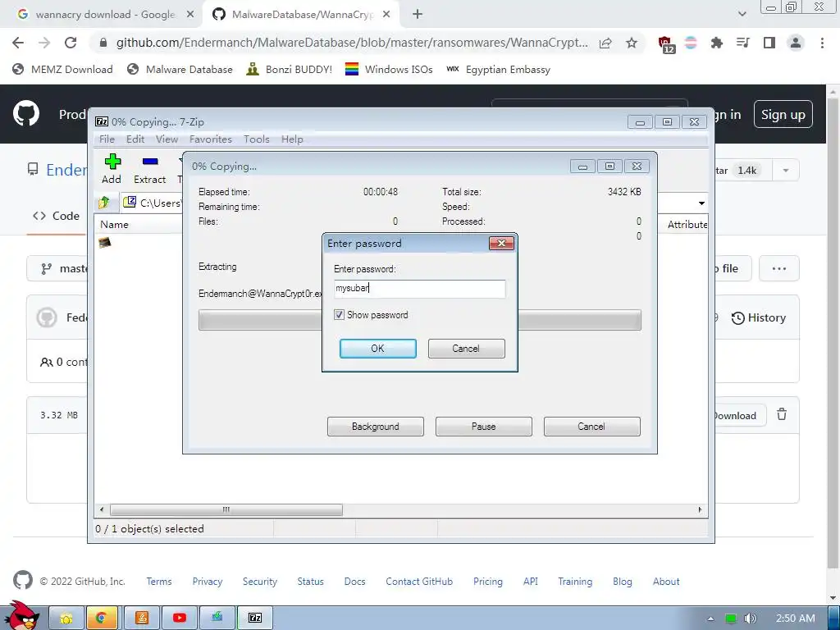Screen dimensions: 840x630
Task: Open system tray volume icon
Action: (x=751, y=619)
